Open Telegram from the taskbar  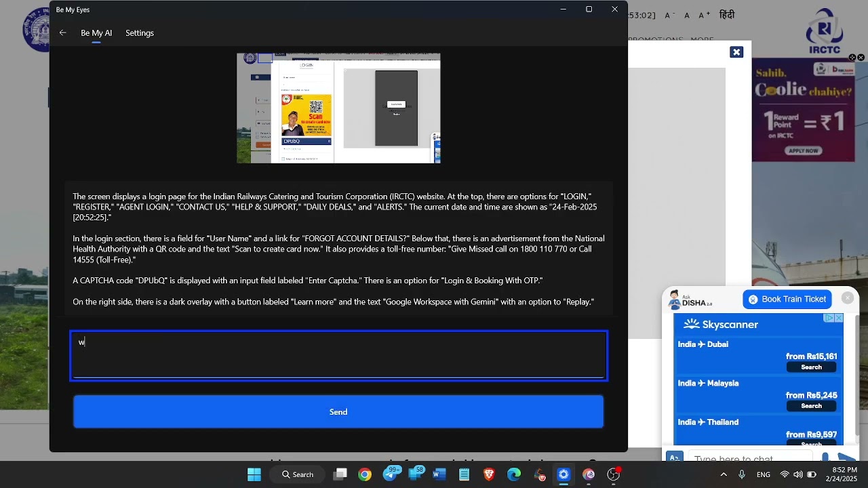[x=391, y=474]
